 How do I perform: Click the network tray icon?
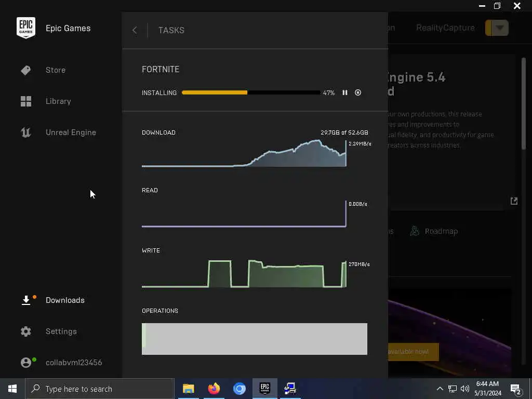click(x=453, y=389)
